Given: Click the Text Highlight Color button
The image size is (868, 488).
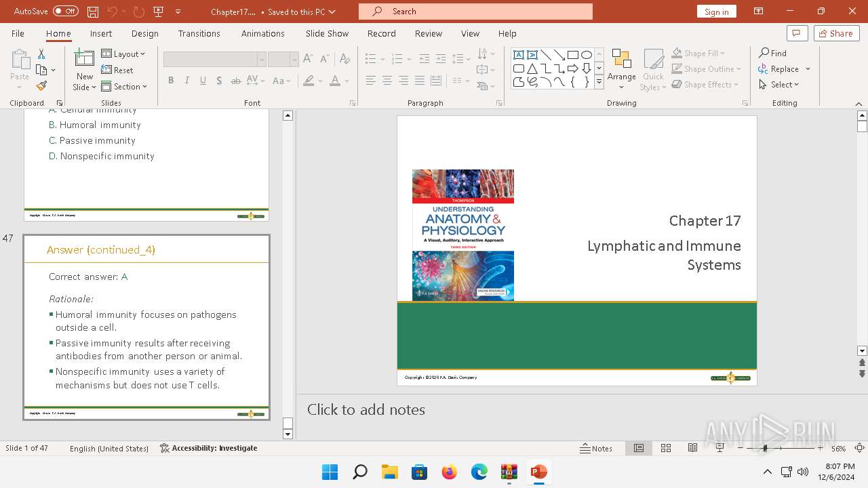Looking at the screenshot, I should [309, 81].
